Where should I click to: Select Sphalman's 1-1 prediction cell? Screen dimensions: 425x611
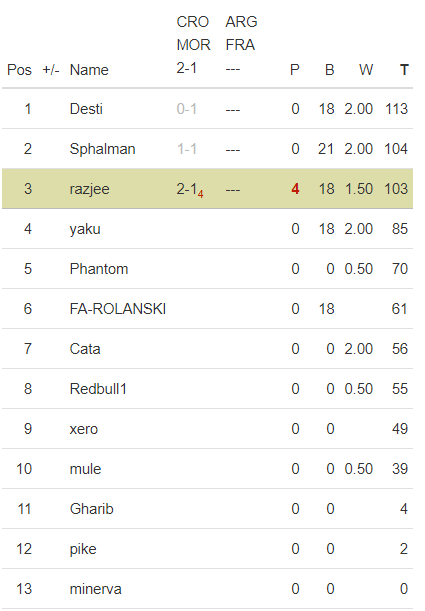pyautogui.click(x=187, y=149)
